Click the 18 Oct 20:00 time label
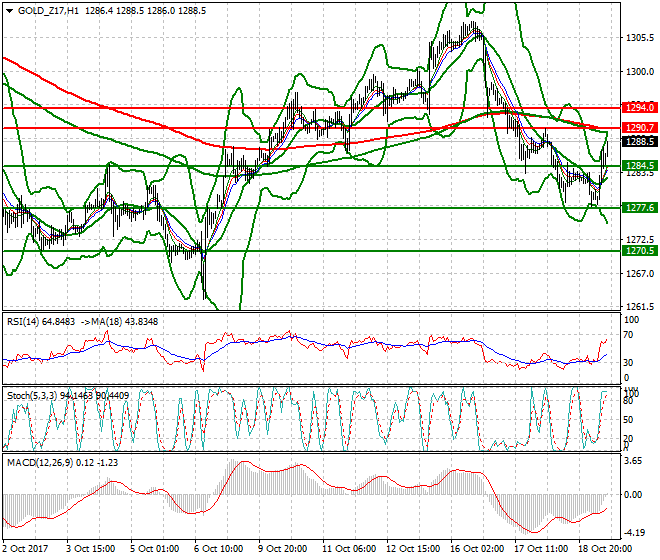 [605, 549]
